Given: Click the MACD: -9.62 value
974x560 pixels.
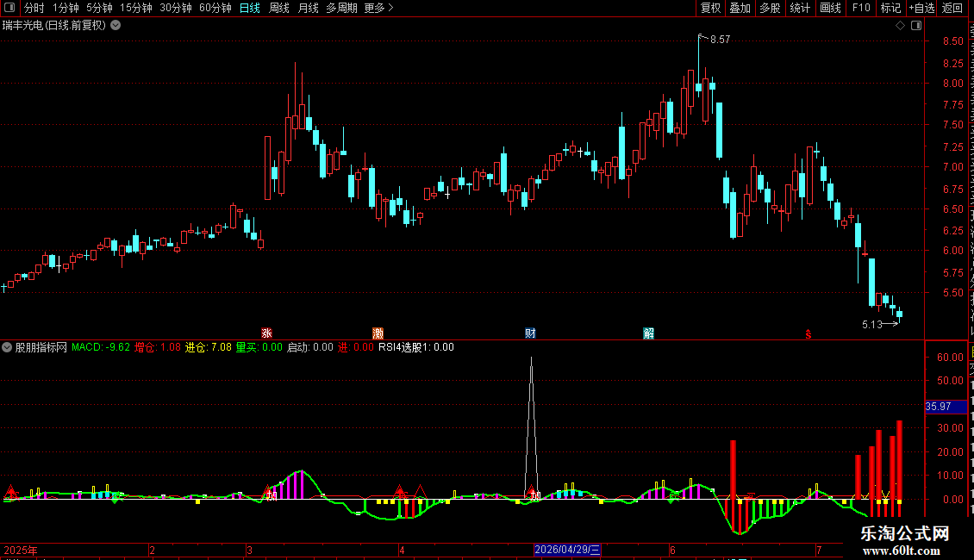Looking at the screenshot, I should pyautogui.click(x=101, y=348).
